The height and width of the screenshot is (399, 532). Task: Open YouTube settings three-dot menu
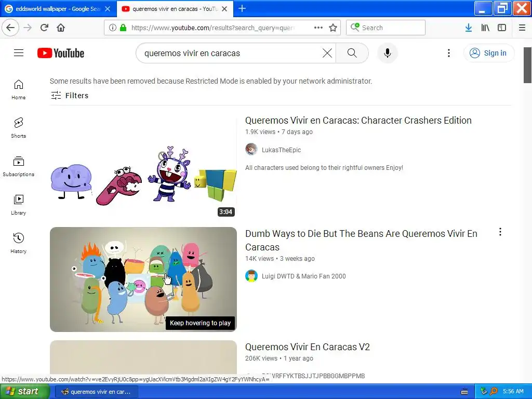448,53
